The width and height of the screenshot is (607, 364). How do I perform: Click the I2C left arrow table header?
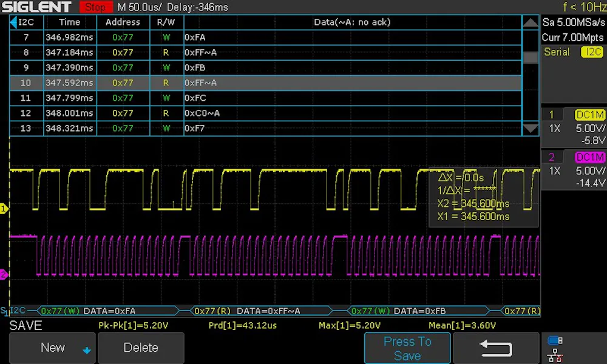26,22
